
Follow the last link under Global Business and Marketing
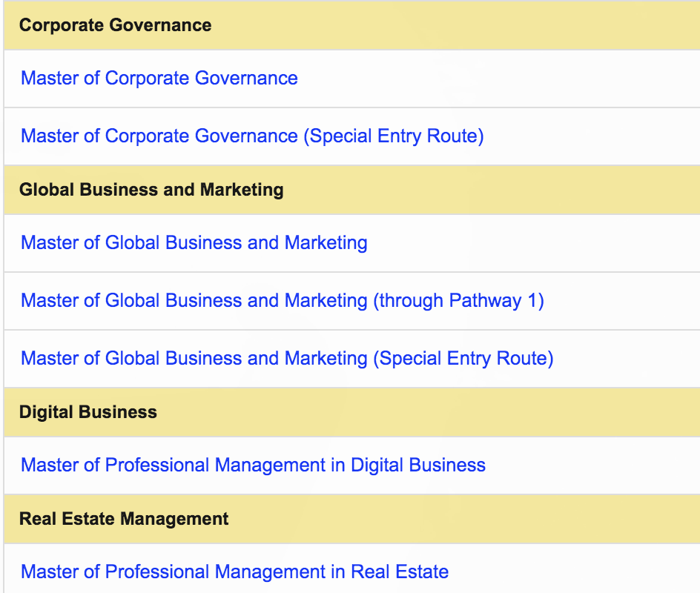coord(287,359)
